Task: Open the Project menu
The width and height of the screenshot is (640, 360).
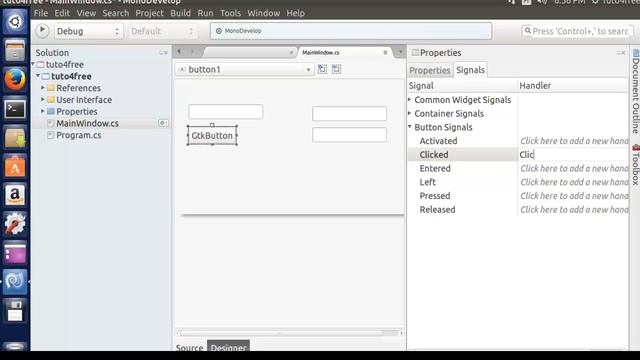Action: (x=149, y=13)
